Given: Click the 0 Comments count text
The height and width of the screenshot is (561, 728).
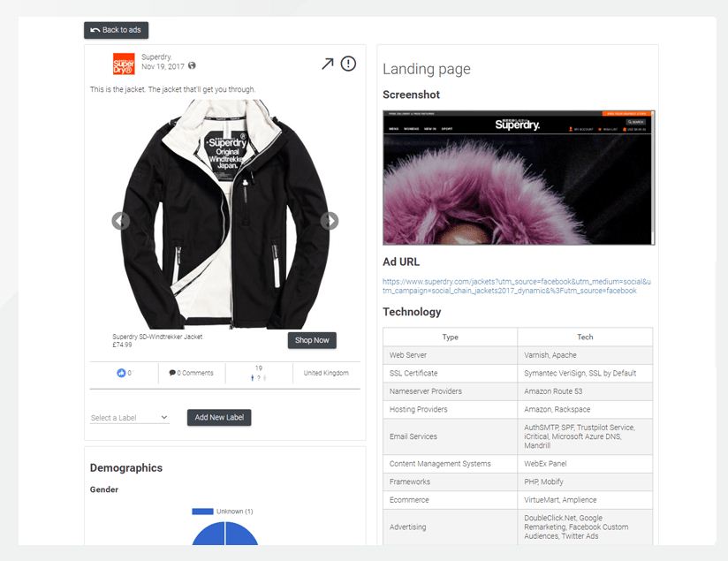Looking at the screenshot, I should pos(195,373).
